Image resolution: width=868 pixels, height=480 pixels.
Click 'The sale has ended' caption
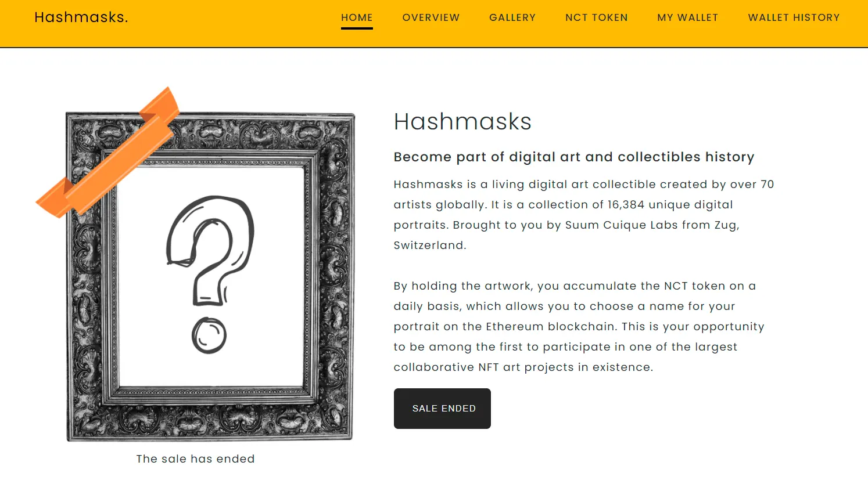(195, 459)
